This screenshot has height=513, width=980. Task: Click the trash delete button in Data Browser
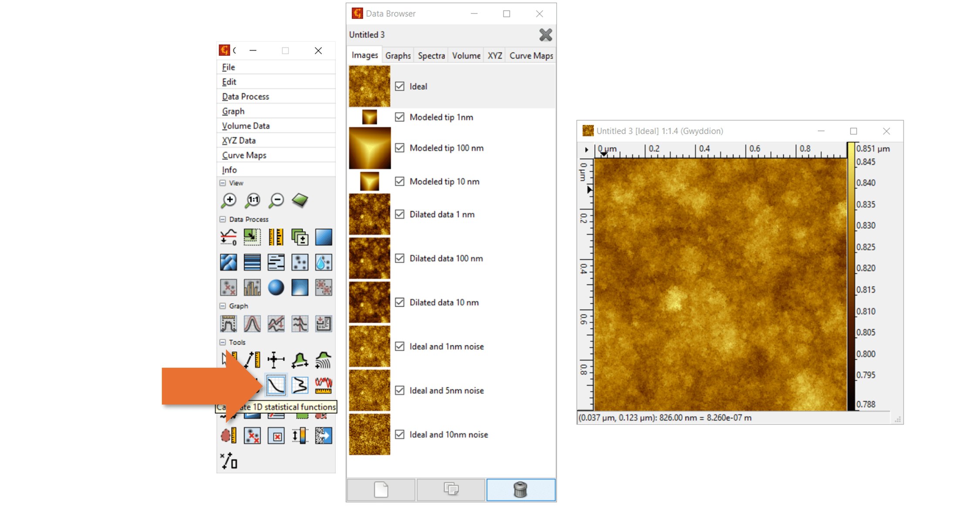pyautogui.click(x=520, y=490)
